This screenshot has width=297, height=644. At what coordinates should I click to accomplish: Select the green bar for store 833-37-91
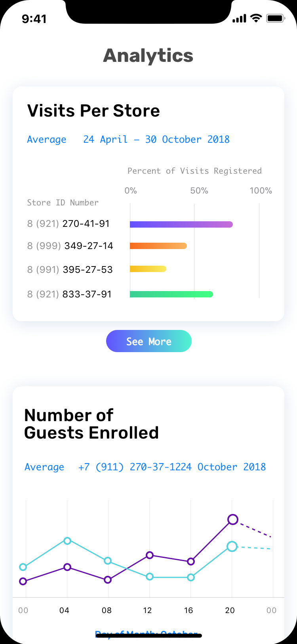tap(171, 294)
